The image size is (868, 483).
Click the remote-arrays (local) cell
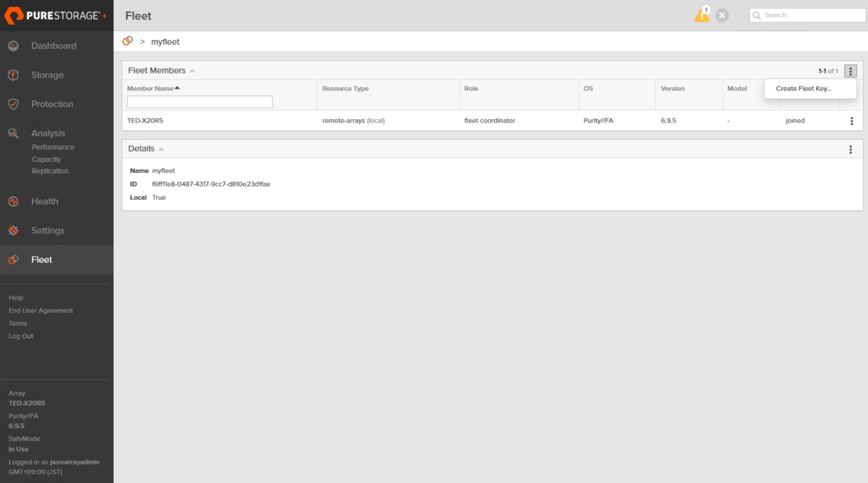pos(354,121)
